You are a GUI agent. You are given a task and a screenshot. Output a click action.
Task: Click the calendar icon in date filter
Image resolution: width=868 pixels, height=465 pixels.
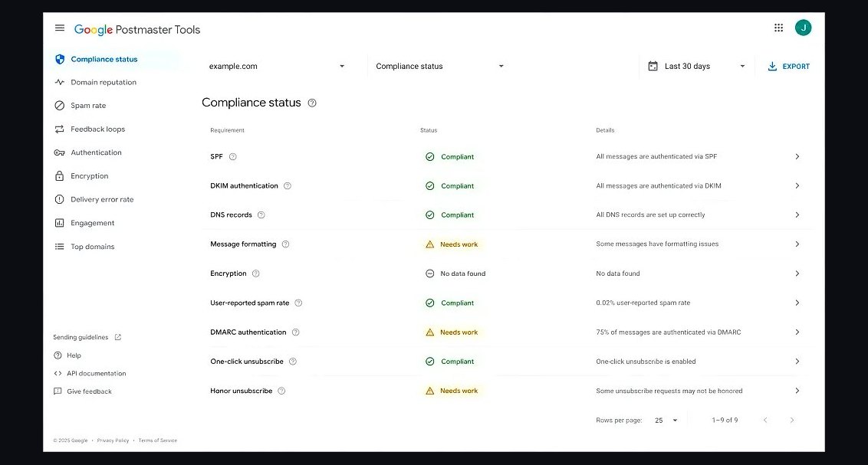653,67
